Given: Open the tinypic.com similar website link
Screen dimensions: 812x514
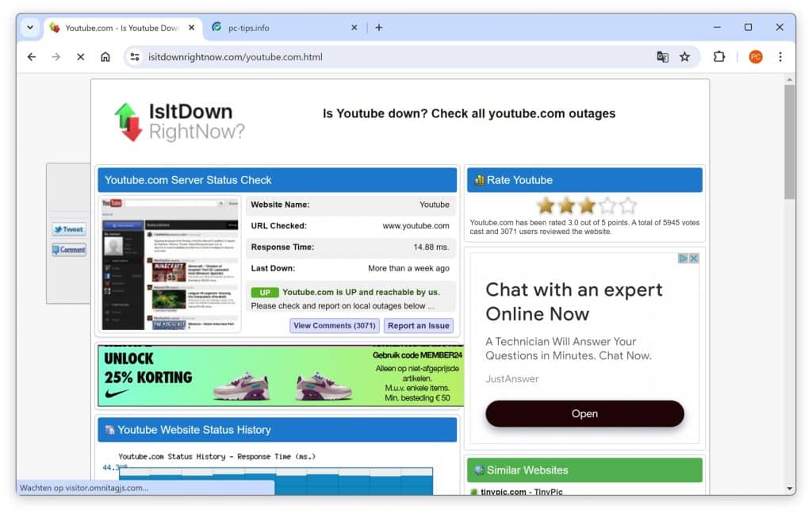Looking at the screenshot, I should (x=522, y=492).
